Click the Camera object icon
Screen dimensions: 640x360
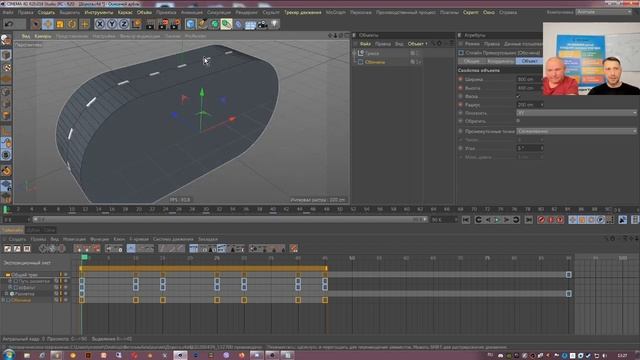coord(262,24)
